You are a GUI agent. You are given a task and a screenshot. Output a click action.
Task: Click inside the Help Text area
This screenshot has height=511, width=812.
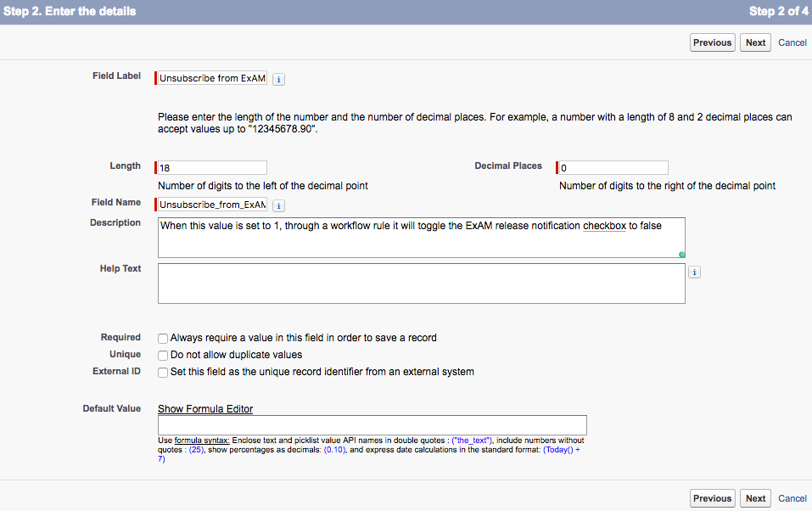pos(422,284)
